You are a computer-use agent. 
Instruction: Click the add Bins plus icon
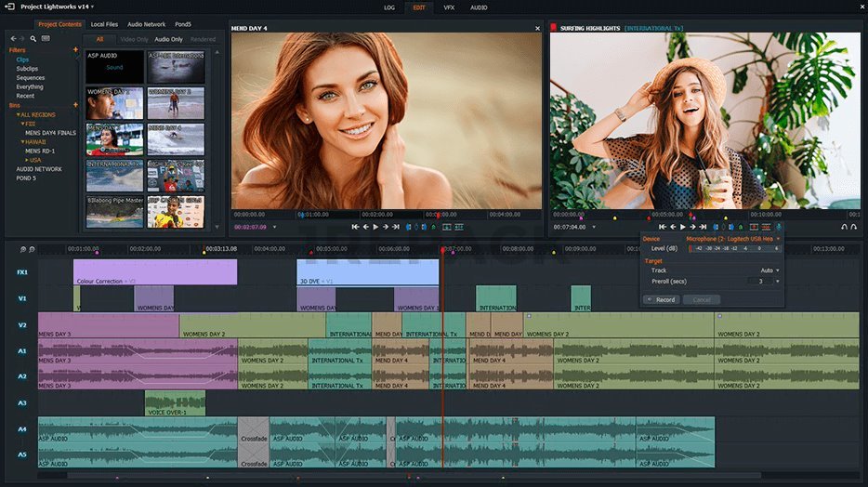(x=76, y=105)
